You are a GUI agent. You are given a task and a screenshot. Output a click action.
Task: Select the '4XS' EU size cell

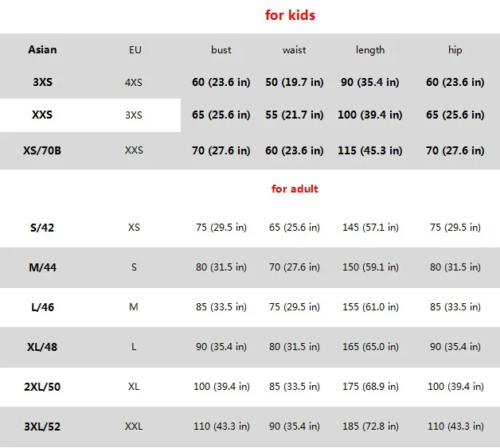[x=134, y=82]
